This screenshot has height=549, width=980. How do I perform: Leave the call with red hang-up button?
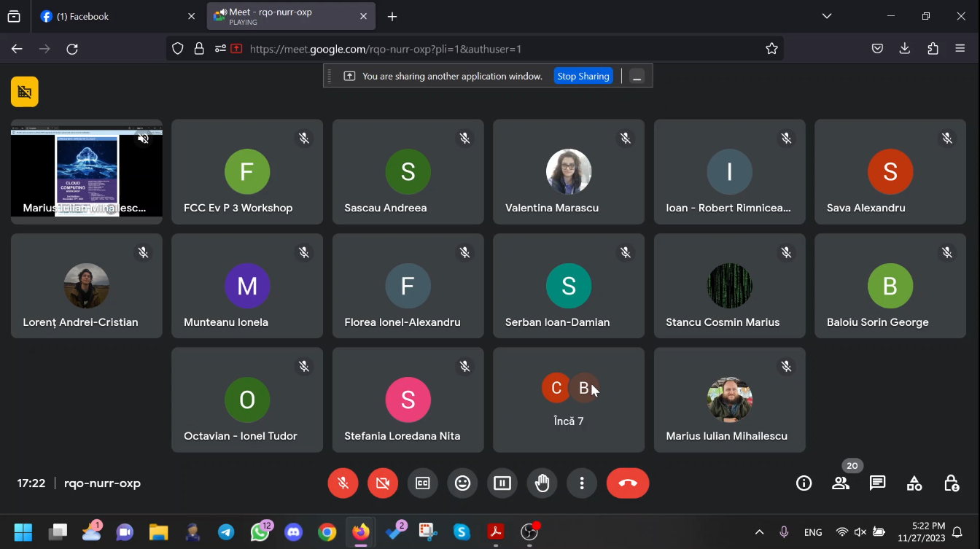(x=627, y=483)
